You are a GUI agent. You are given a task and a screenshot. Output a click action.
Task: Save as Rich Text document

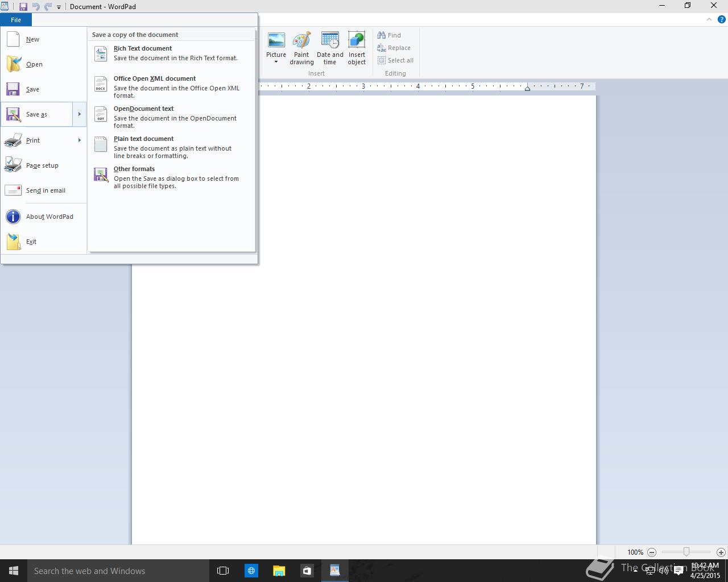coord(171,53)
